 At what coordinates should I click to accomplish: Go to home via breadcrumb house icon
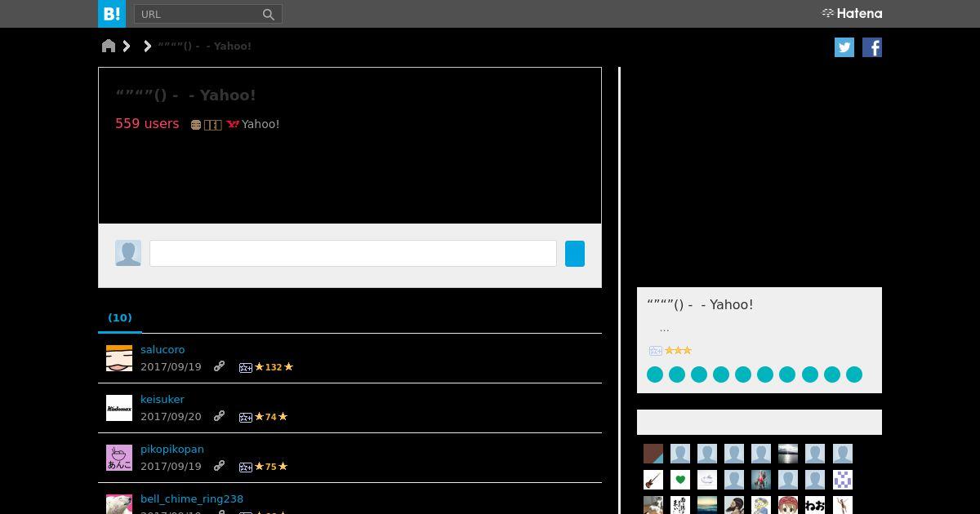coord(109,46)
